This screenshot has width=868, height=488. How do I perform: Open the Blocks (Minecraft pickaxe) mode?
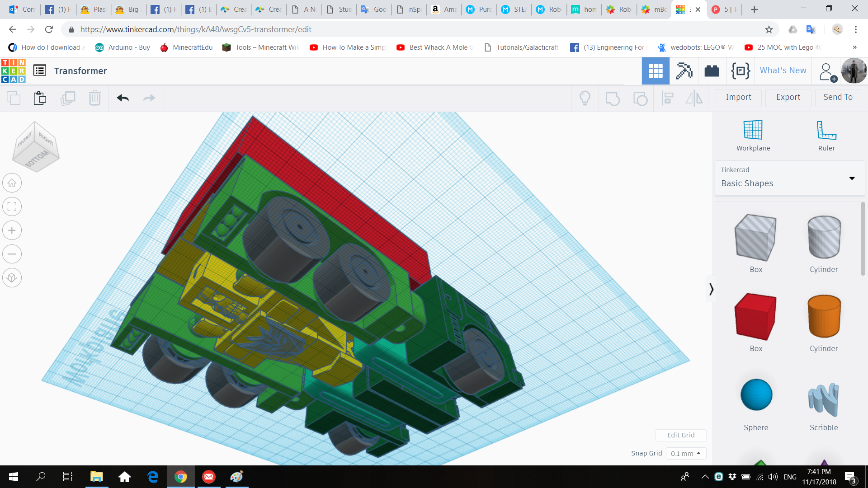point(684,71)
